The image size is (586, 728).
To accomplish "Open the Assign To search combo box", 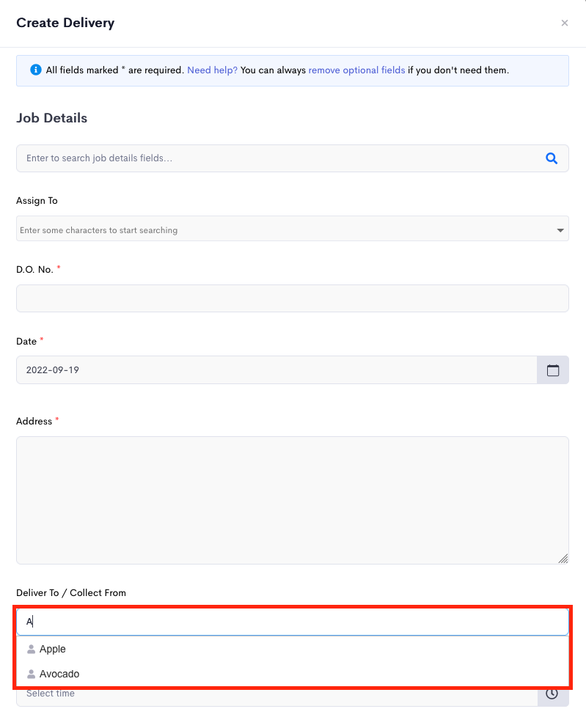I will coord(293,229).
